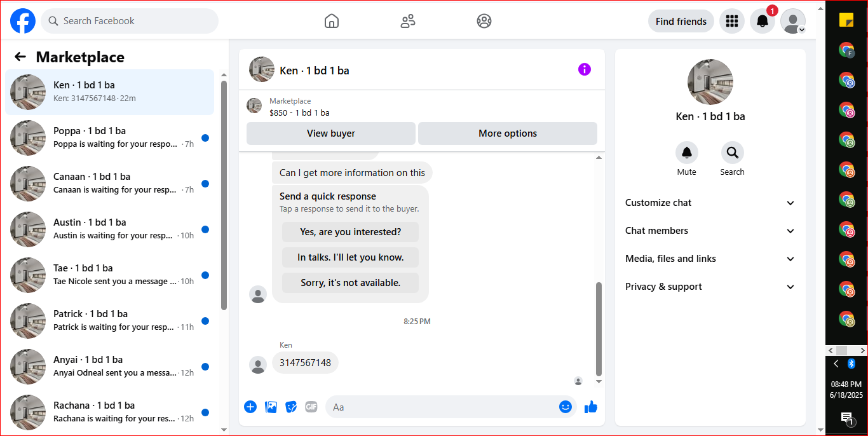Screen dimensions: 868x436
Task: Click chat scroll down arrow
Action: pos(599,381)
